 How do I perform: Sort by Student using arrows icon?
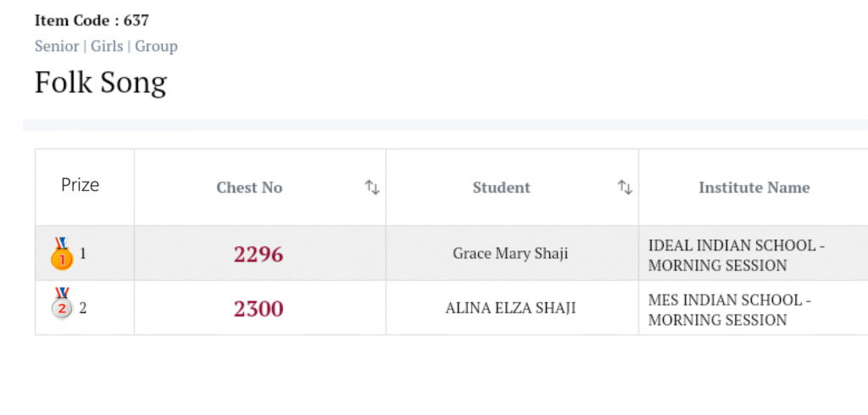(x=625, y=188)
